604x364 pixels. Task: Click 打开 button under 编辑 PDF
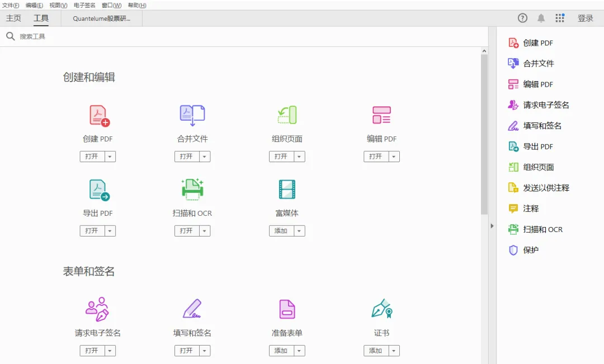pos(376,157)
